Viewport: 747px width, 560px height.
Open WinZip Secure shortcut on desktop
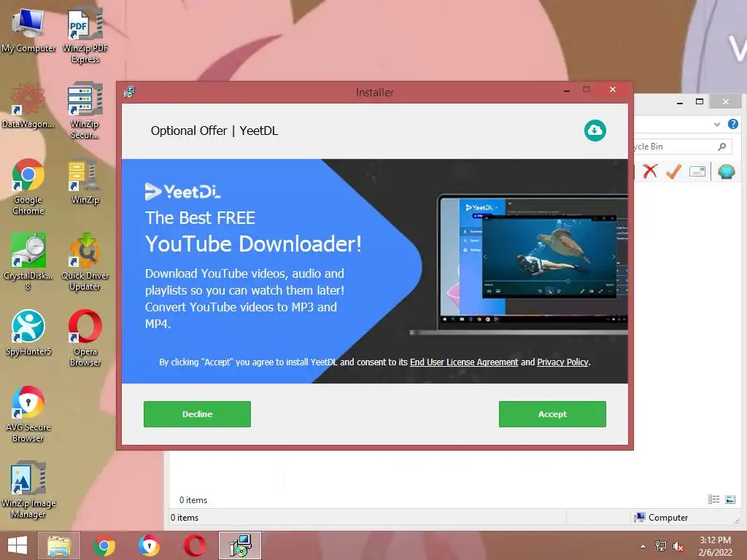click(85, 111)
